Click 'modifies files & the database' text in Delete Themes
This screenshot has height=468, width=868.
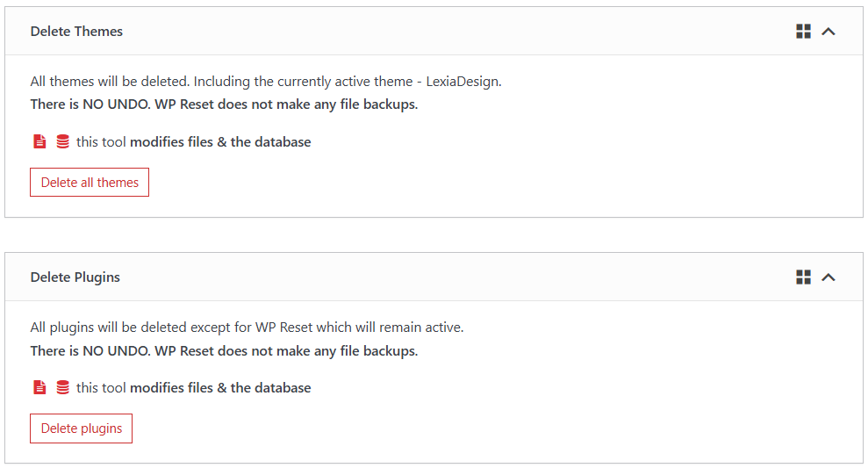pos(220,141)
